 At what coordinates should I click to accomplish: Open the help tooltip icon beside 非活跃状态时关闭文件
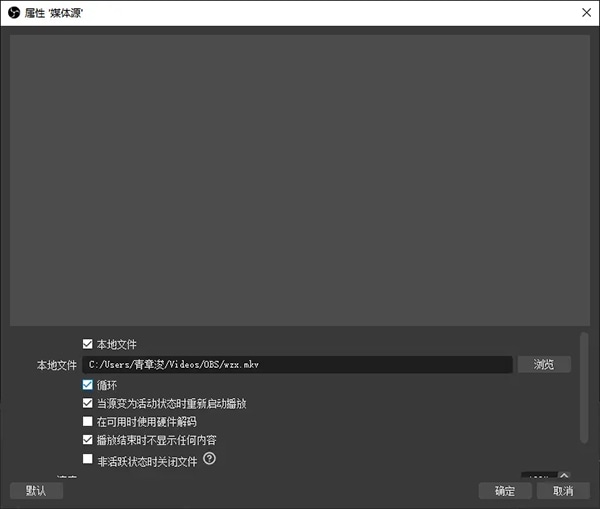coord(209,458)
